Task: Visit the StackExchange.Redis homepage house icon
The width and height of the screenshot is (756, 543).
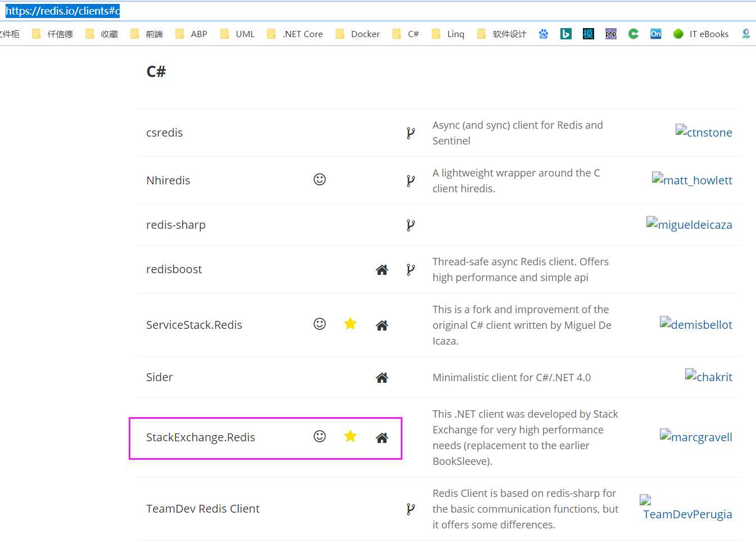Action: click(382, 437)
